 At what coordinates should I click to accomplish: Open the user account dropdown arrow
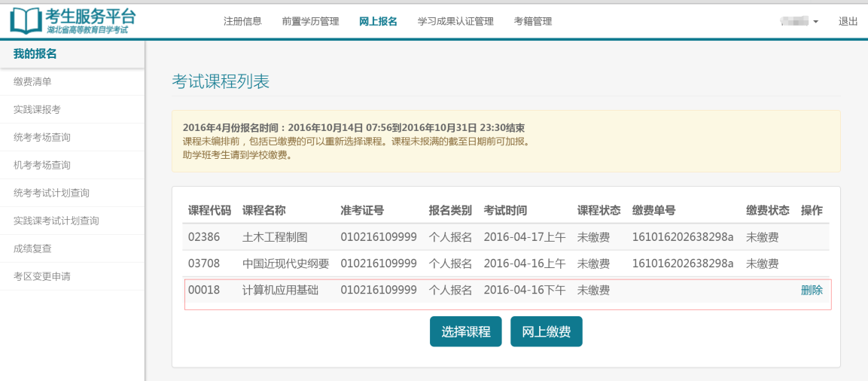coord(815,22)
